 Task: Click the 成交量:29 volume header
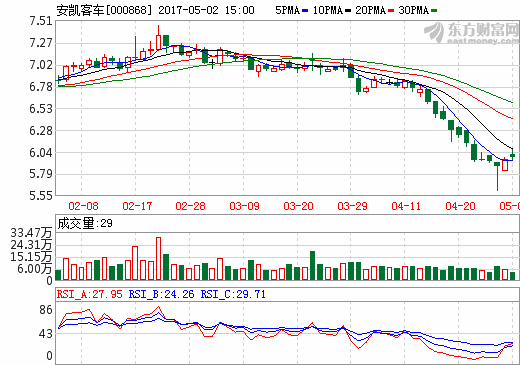pos(85,223)
